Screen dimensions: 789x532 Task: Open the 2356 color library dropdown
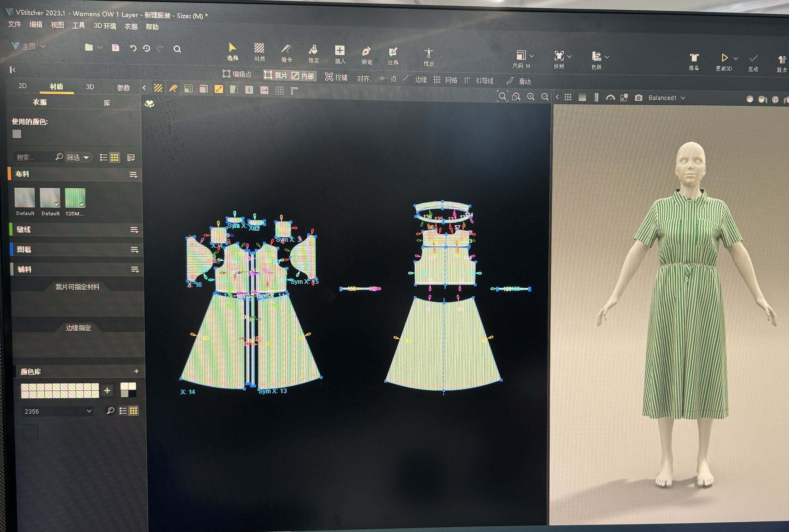58,411
